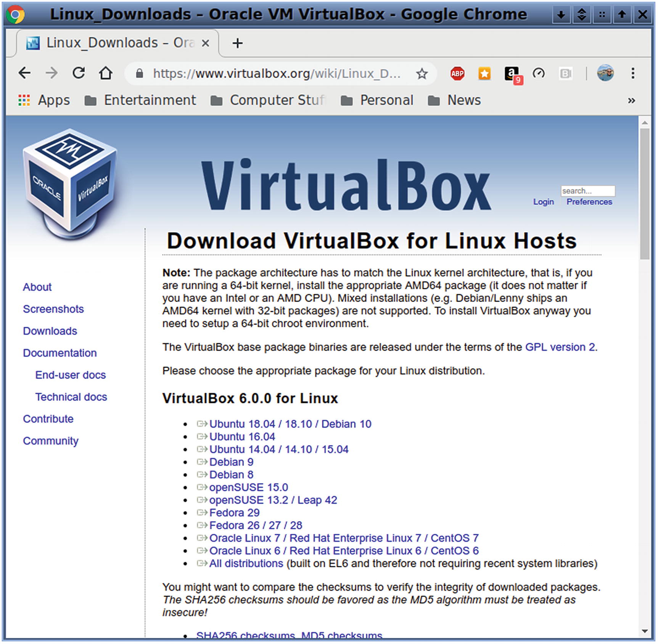Download Ubuntu 14.04 / 14.10 / 15.04 package
Image resolution: width=658 pixels, height=644 pixels.
click(x=279, y=449)
